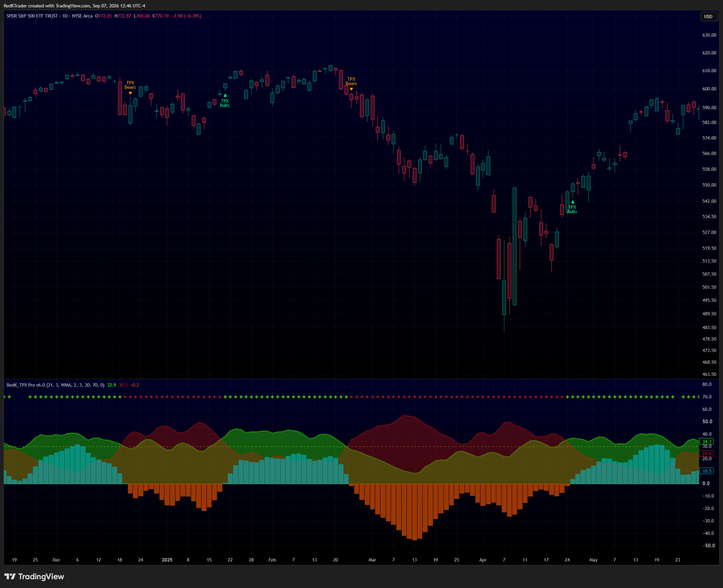Click the red indicator value 30.3
The image size is (723, 588).
coord(123,385)
